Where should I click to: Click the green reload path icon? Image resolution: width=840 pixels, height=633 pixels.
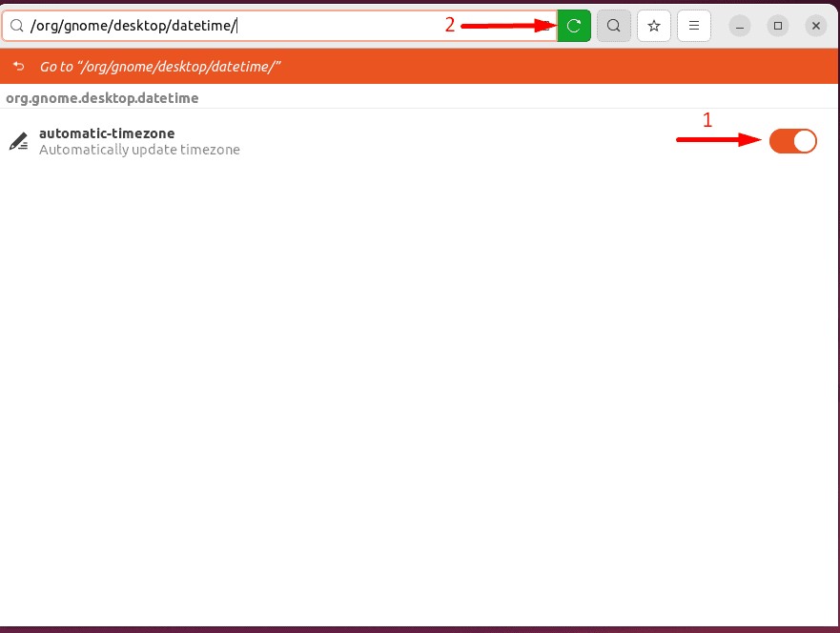(x=573, y=26)
